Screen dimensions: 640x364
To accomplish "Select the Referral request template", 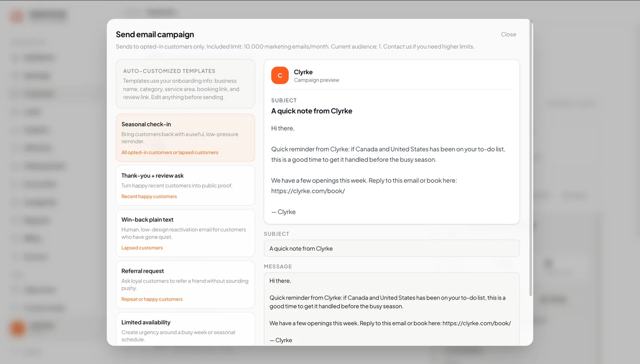I will click(x=185, y=284).
